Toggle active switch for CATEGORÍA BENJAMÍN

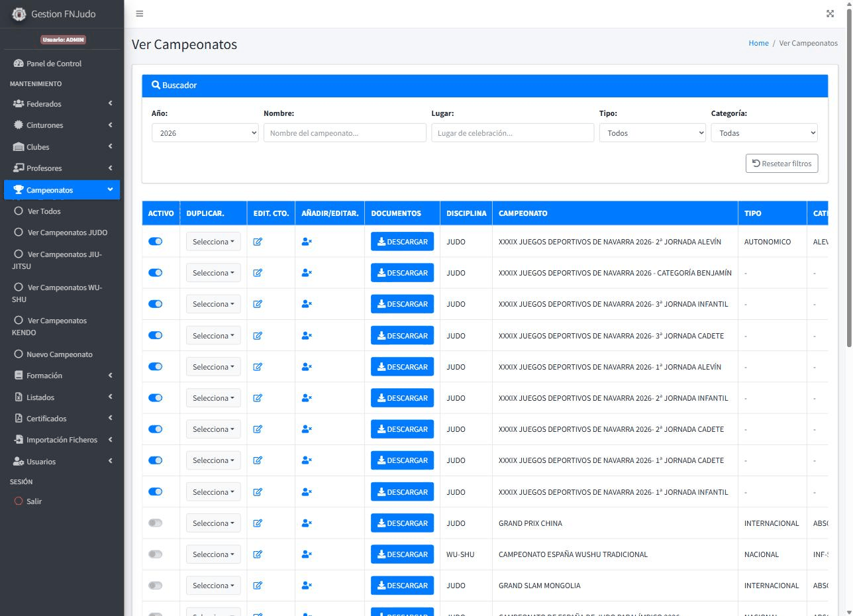pos(156,273)
